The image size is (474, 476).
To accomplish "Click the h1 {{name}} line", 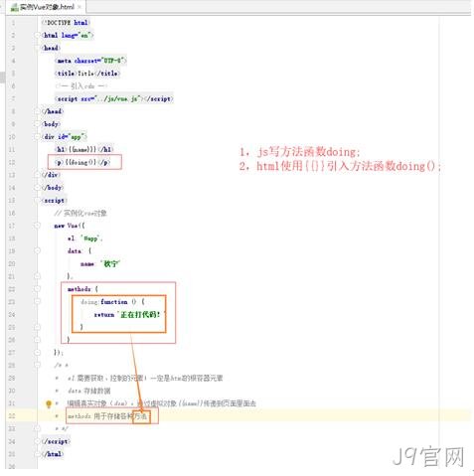I will coord(84,149).
